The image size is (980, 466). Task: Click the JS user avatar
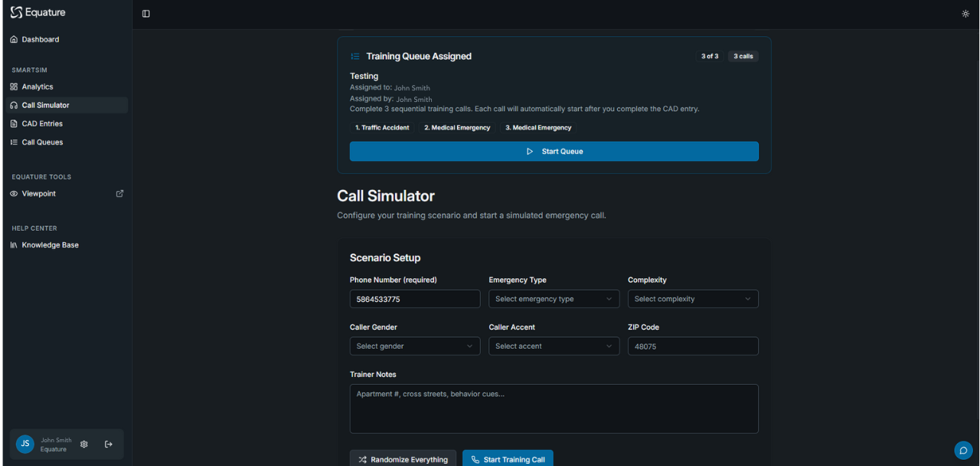tap(25, 445)
